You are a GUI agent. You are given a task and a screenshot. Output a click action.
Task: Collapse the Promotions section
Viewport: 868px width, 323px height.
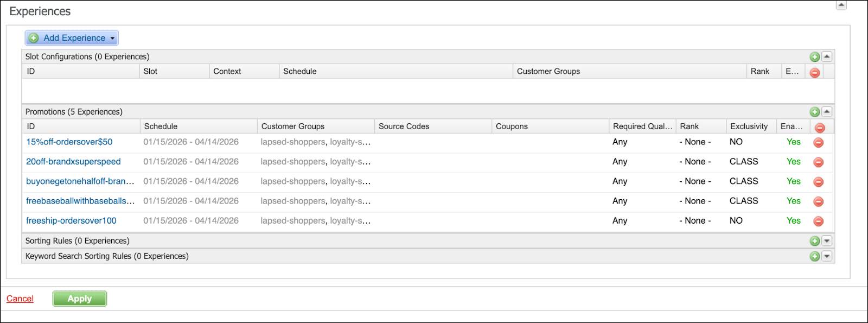(827, 112)
